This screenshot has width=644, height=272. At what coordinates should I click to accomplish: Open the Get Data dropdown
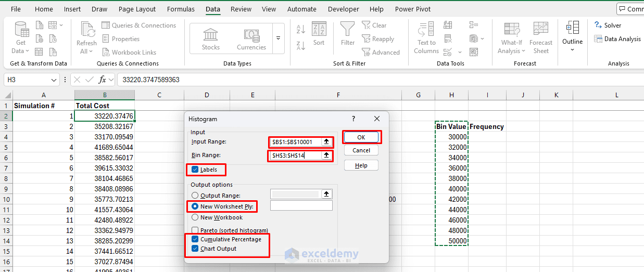click(21, 37)
